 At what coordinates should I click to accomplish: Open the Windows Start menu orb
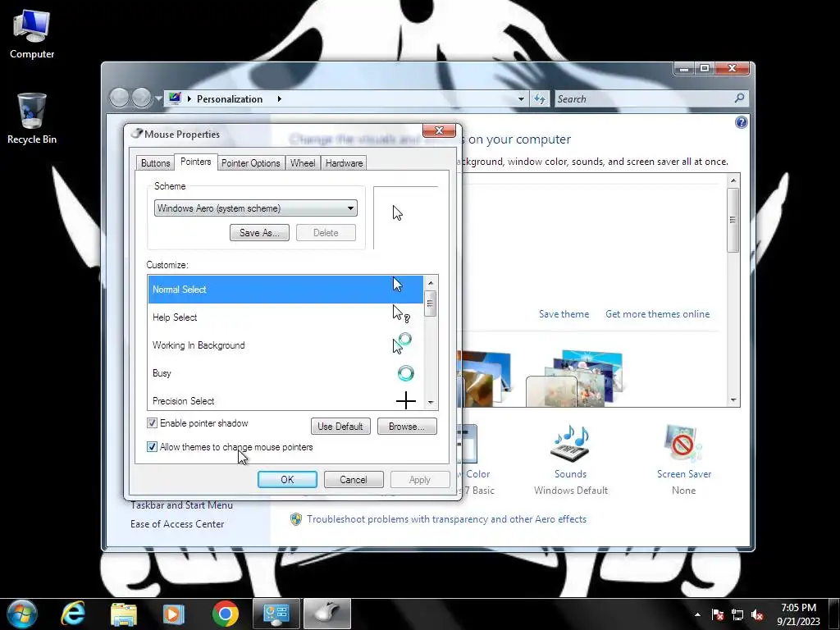pos(22,614)
